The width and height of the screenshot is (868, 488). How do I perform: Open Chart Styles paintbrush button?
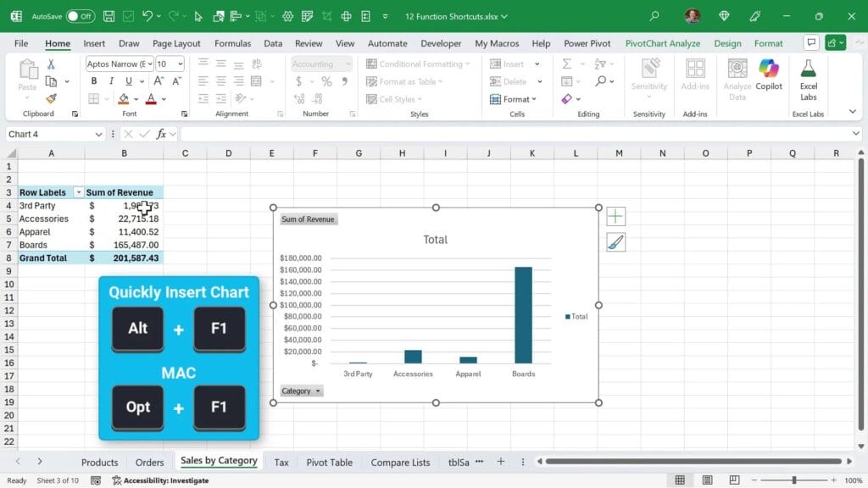pos(615,243)
